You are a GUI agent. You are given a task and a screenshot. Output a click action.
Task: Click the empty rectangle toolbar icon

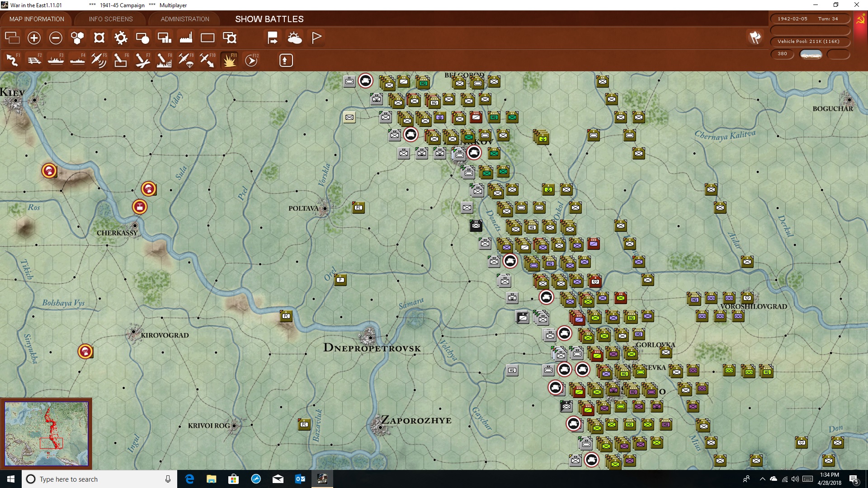(208, 38)
